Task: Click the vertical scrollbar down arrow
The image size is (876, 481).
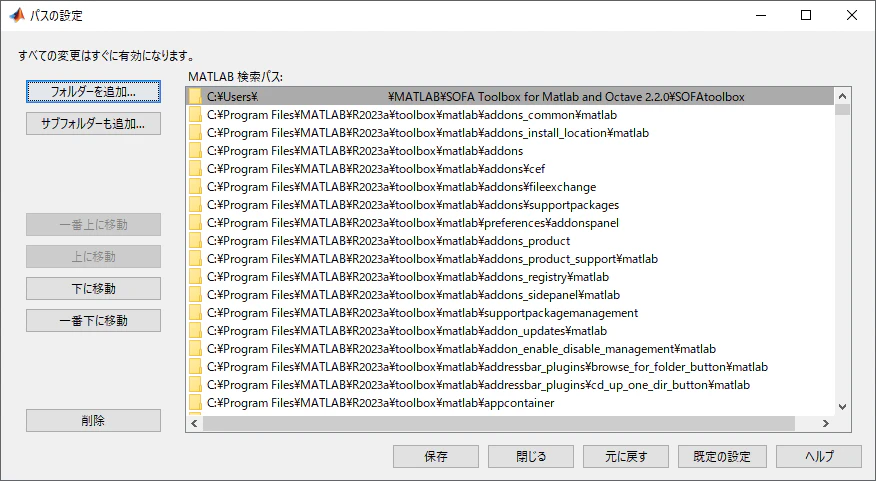Action: [x=842, y=407]
